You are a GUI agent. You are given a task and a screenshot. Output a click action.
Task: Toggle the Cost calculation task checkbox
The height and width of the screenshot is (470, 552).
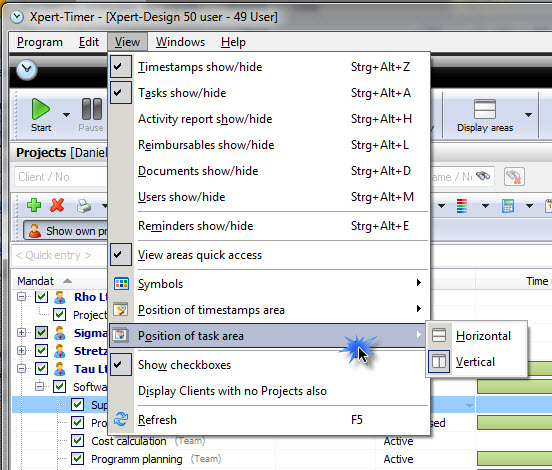[x=77, y=440]
